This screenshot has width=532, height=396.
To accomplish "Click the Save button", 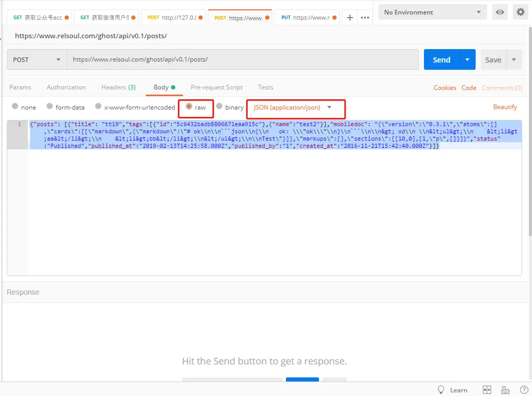I will point(493,60).
